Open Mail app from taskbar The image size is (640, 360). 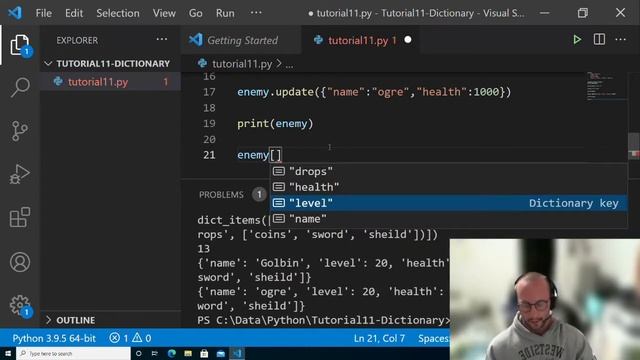[x=221, y=353]
